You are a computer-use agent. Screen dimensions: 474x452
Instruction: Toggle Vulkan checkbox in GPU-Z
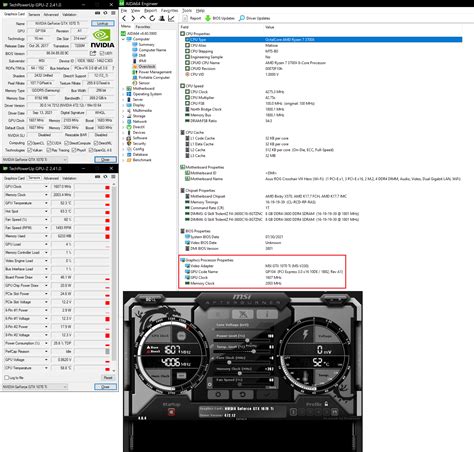coord(29,150)
